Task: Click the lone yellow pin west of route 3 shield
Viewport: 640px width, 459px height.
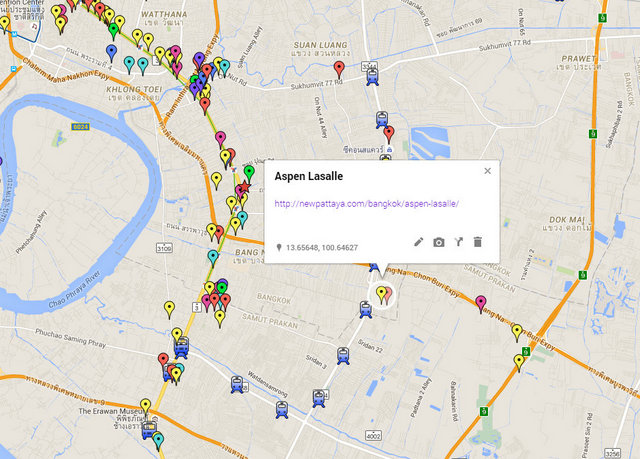Action: click(169, 310)
